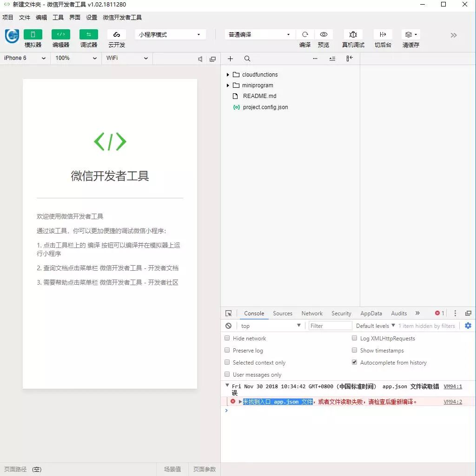This screenshot has width=476, height=476.
Task: Enable Hide network checkbox
Action: [x=227, y=338]
